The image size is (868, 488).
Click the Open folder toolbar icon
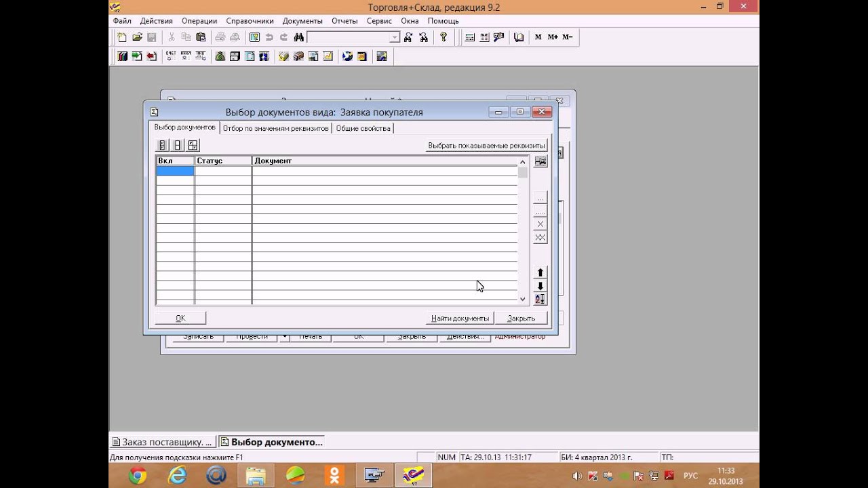pyautogui.click(x=137, y=37)
